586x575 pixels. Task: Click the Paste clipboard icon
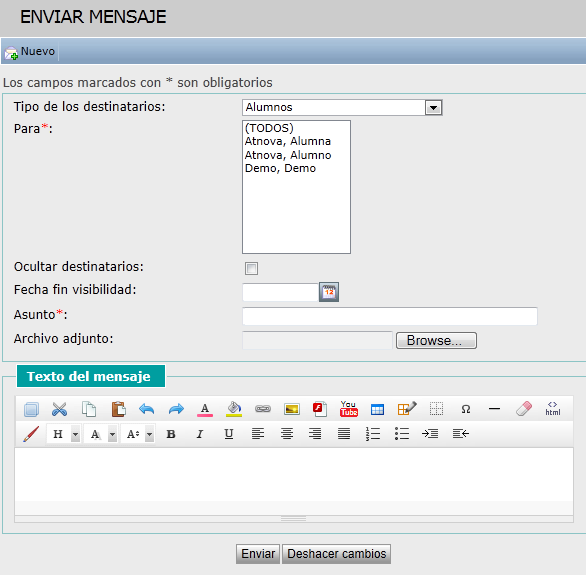[118, 409]
